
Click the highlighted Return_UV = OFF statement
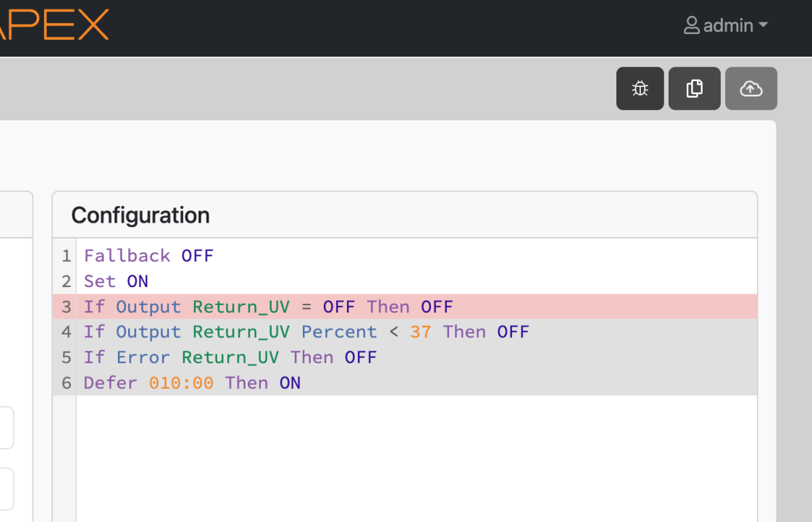[x=268, y=307]
